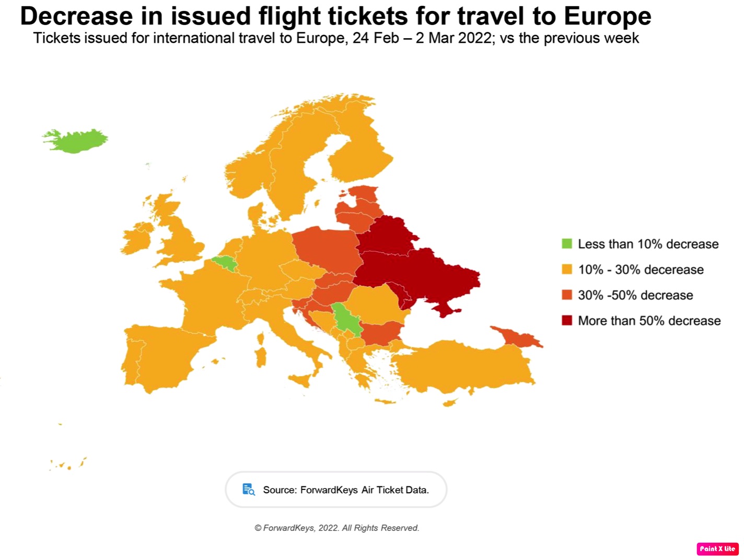Click the subtitle with the ticket date range
The image size is (744, 560).
[336, 38]
